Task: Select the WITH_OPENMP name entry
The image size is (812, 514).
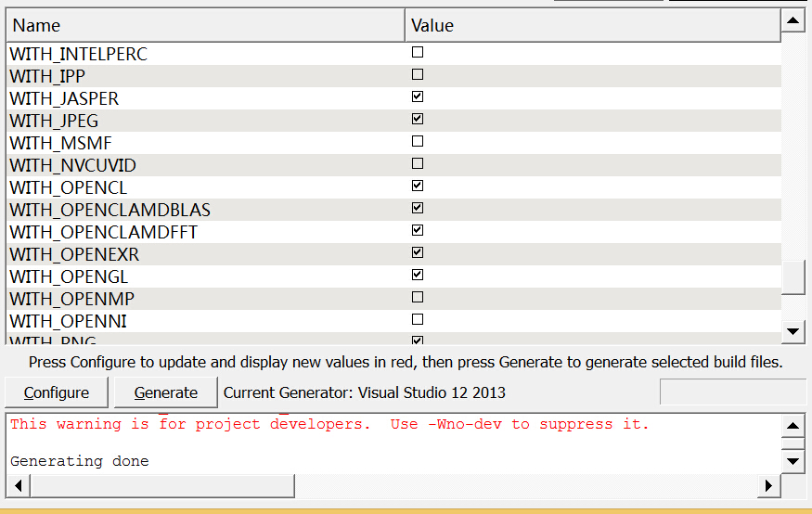Action: [x=72, y=299]
